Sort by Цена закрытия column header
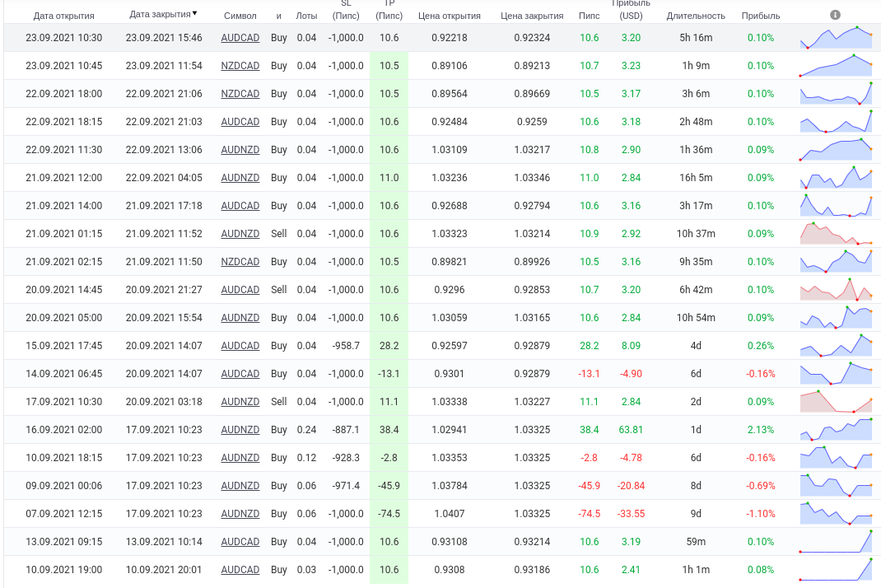Screen dimensions: 881x588 point(532,16)
